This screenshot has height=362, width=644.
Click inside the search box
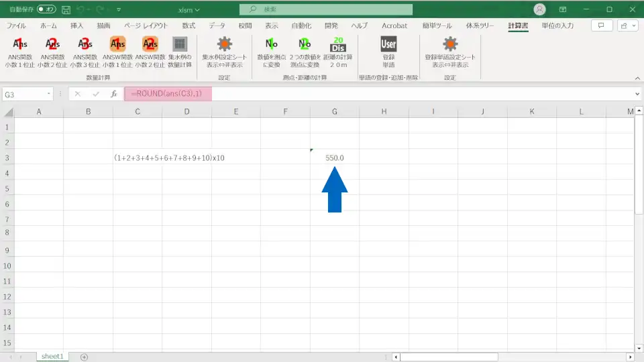326,9
